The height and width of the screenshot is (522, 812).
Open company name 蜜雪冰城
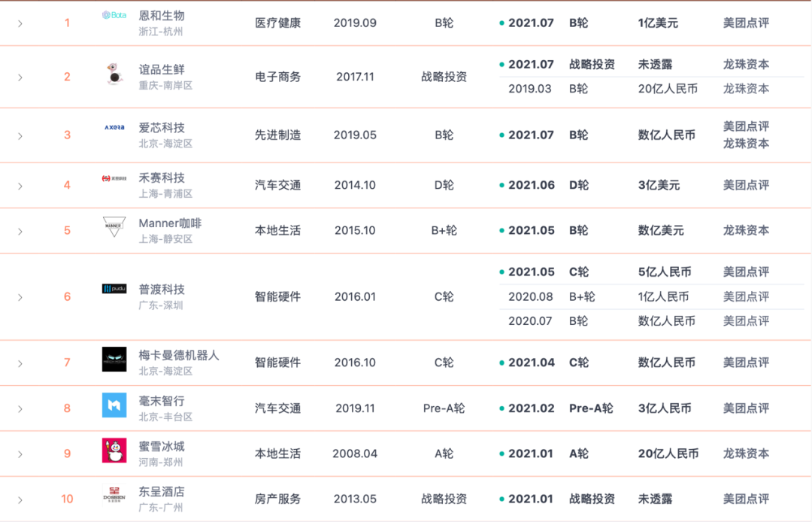point(162,446)
